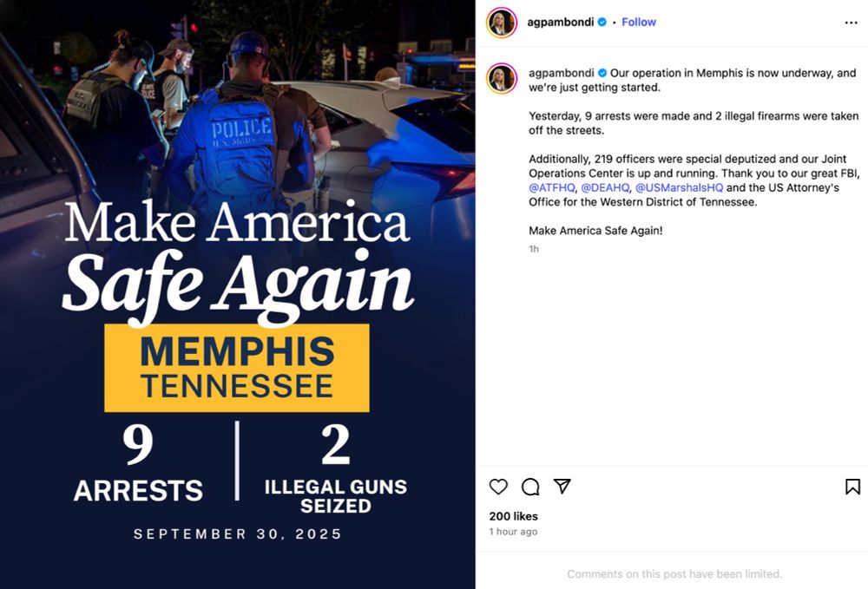The width and height of the screenshot is (868, 589).
Task: Like the post with the heart icon
Action: 498,487
